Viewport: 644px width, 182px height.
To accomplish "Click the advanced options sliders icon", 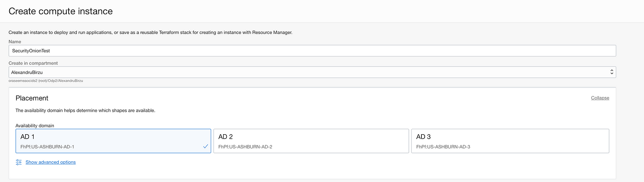I will point(19,162).
